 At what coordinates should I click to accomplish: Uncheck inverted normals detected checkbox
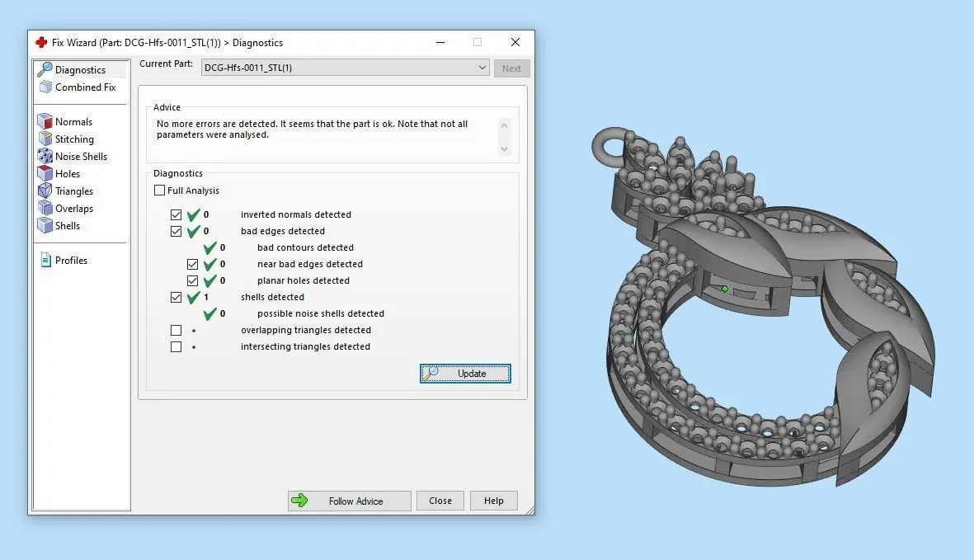click(x=176, y=214)
